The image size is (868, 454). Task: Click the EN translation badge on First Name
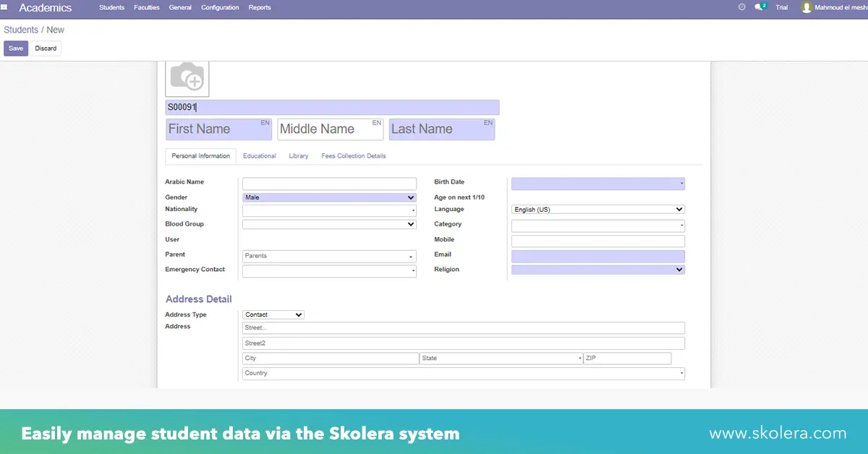265,122
